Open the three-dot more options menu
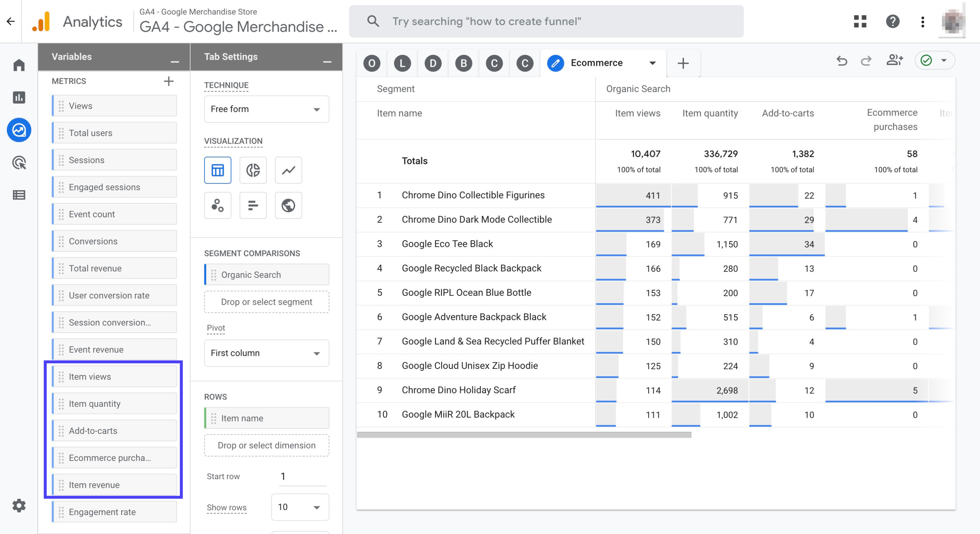Screen dimensions: 980x534 [922, 22]
